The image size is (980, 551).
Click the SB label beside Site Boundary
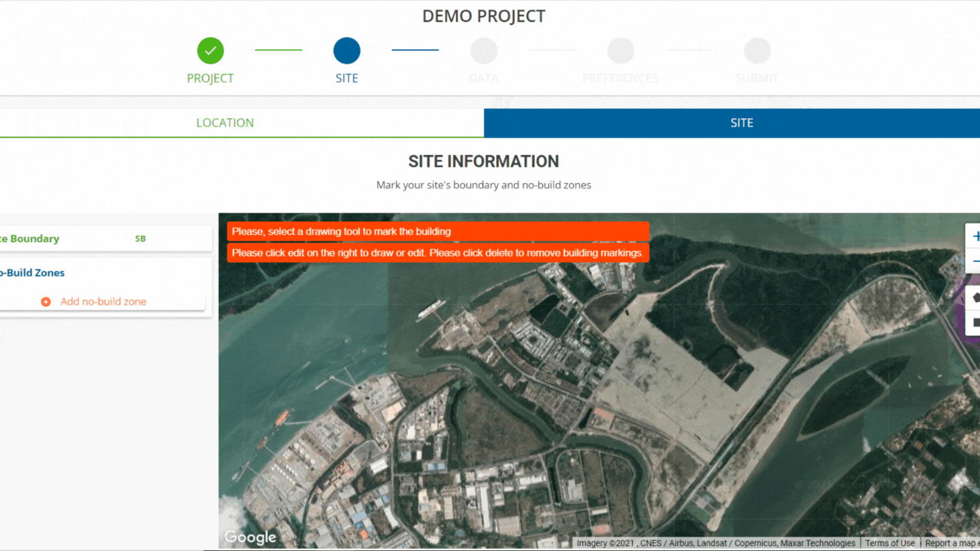pyautogui.click(x=140, y=239)
